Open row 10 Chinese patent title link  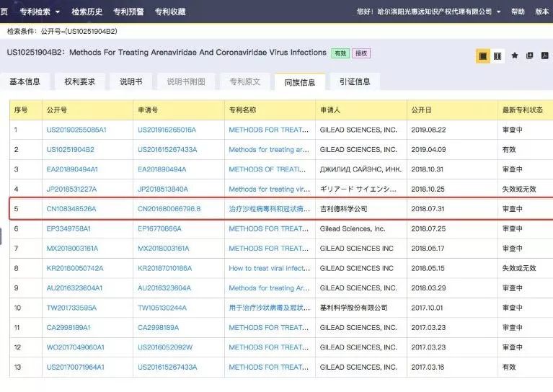coord(270,308)
